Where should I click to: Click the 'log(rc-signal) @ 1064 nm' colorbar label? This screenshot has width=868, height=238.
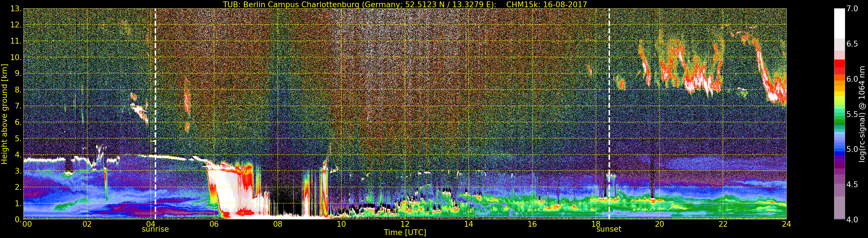point(862,114)
